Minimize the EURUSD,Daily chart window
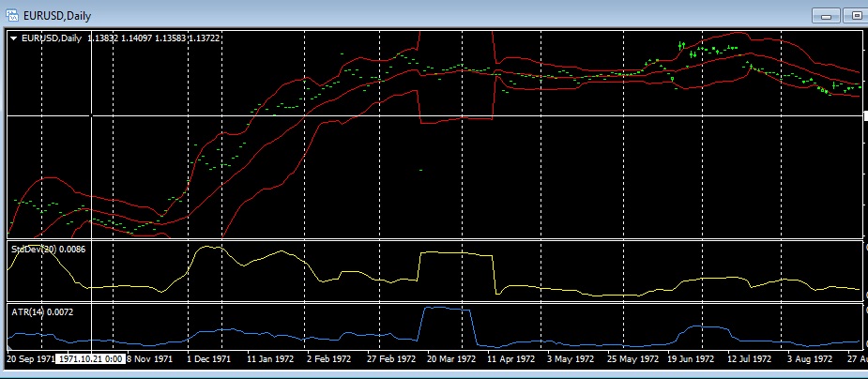The height and width of the screenshot is (379, 868). (826, 14)
